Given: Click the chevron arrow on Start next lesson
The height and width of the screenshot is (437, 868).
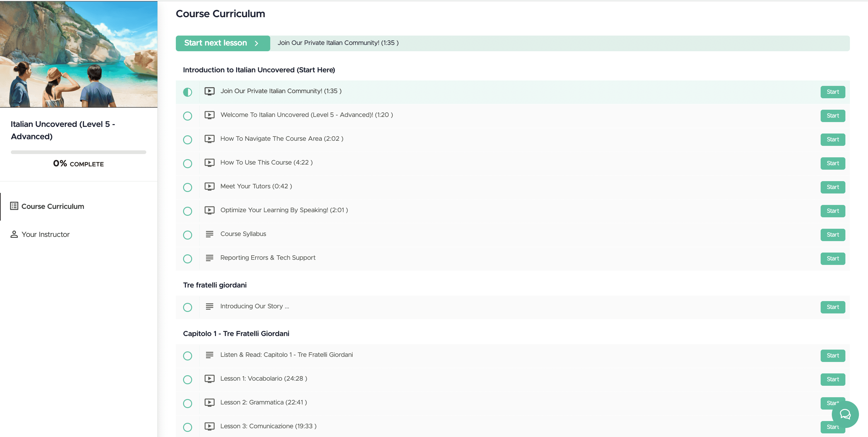Looking at the screenshot, I should tap(256, 43).
